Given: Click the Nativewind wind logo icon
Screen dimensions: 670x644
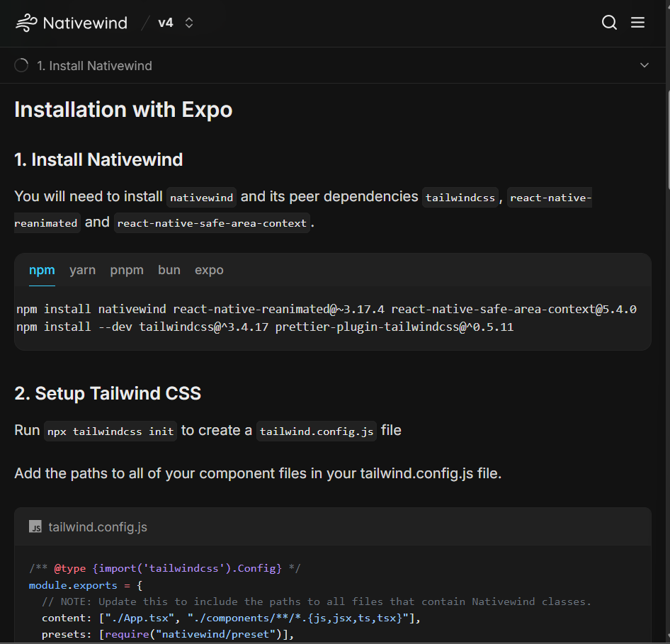Looking at the screenshot, I should (x=26, y=23).
